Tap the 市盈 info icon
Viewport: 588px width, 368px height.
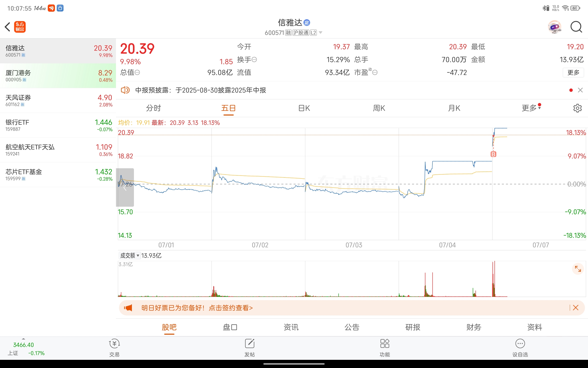pyautogui.click(x=375, y=73)
